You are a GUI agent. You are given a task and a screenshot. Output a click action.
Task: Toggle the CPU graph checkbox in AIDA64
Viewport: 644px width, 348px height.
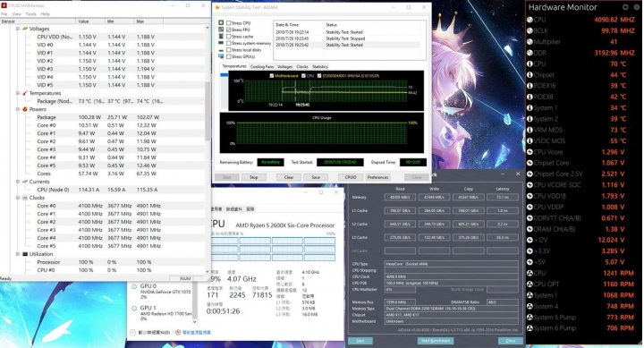pos(303,76)
